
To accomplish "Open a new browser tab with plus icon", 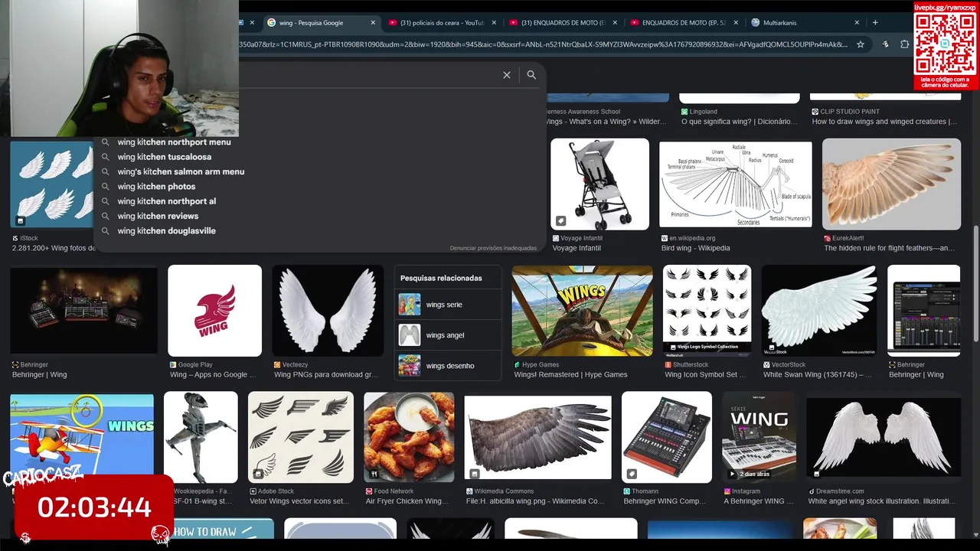I will coord(875,22).
